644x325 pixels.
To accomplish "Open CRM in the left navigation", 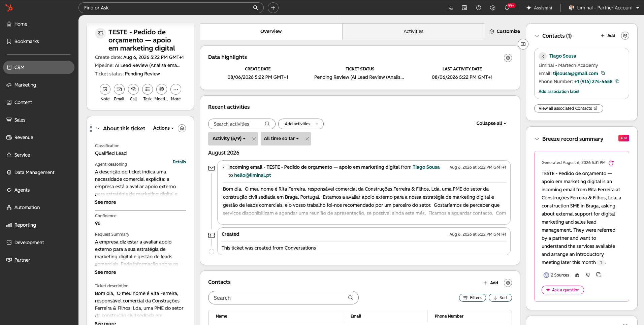I will 39,67.
